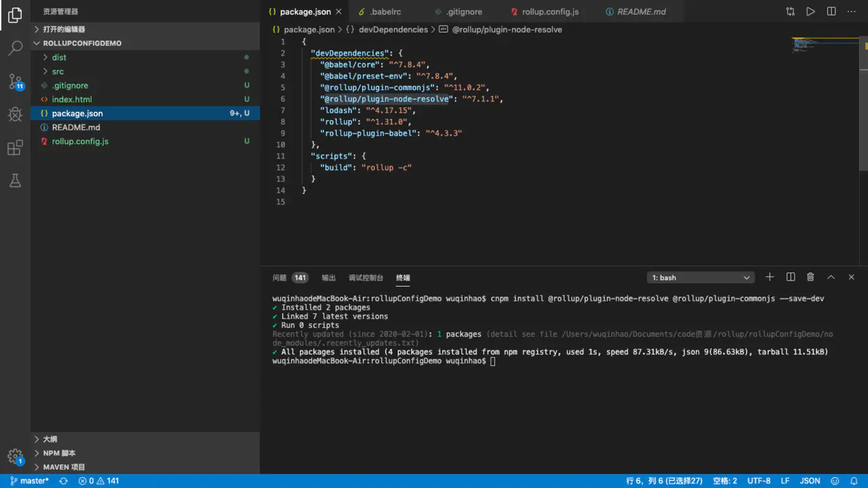Click devDependencies in the breadcrumb
Image resolution: width=868 pixels, height=488 pixels.
tap(393, 30)
